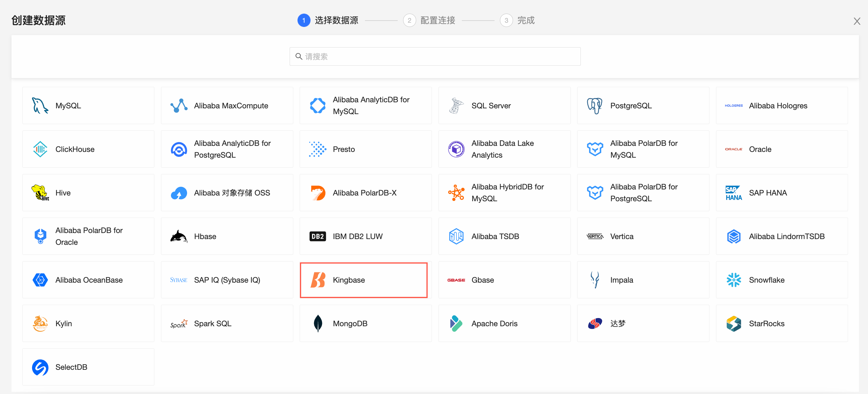Click the Presto dotted logo icon

317,149
